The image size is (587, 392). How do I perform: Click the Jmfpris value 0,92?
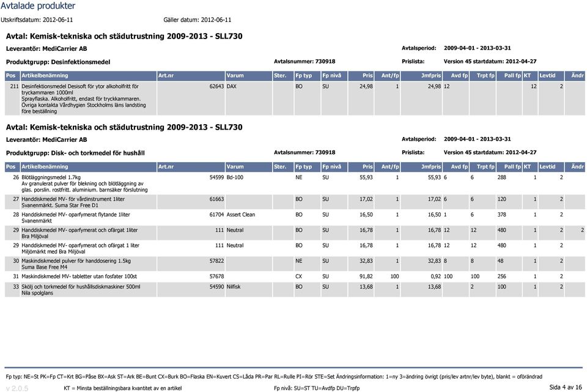point(435,276)
